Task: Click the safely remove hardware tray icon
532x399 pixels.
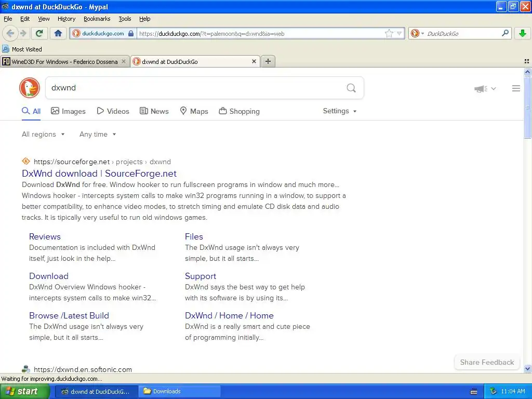Action: click(493, 391)
